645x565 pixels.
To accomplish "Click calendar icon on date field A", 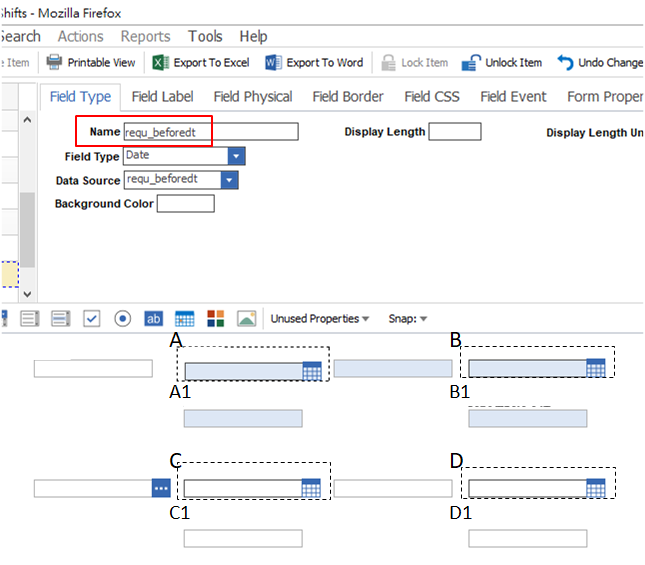I will [311, 371].
